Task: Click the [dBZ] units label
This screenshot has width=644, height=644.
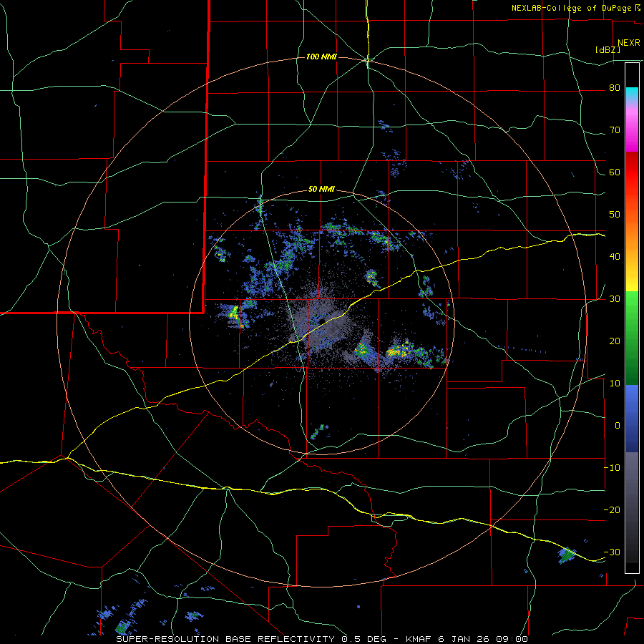Action: (x=608, y=50)
